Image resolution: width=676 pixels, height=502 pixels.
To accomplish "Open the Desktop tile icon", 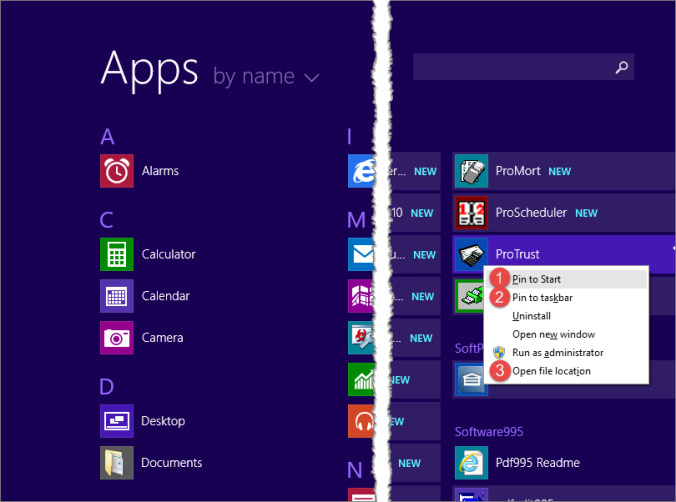I will 117,421.
